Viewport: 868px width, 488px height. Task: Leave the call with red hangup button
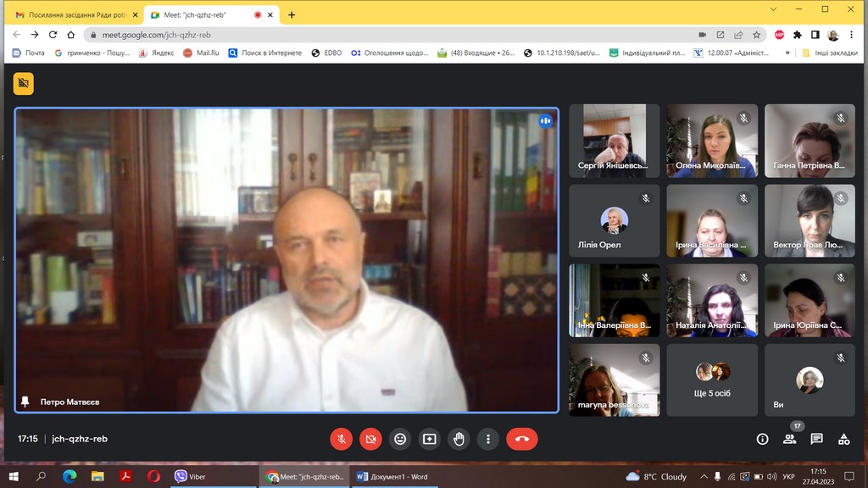coord(522,439)
